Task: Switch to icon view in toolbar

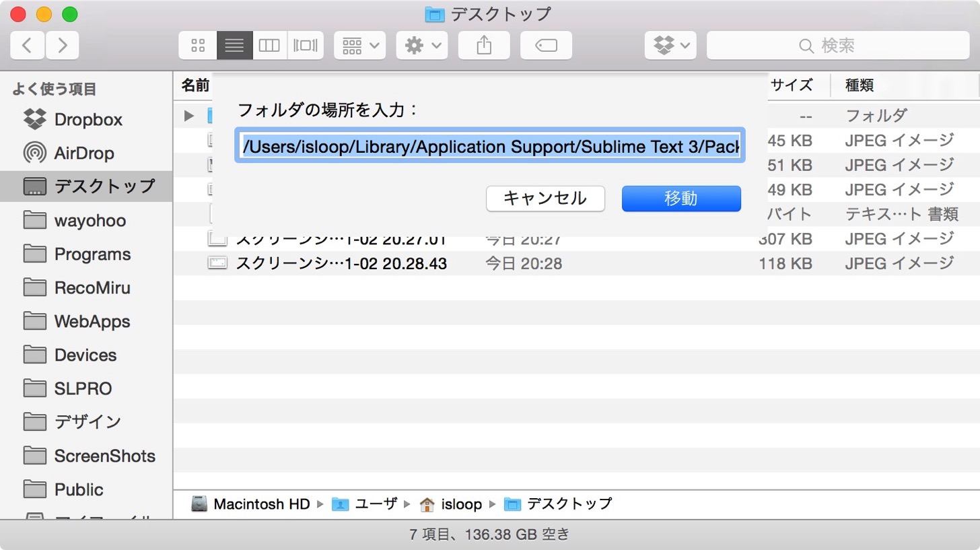Action: coord(198,46)
